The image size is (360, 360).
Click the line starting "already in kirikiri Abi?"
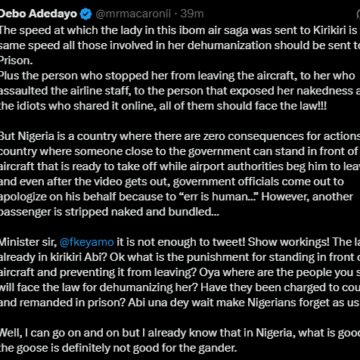[x=180, y=257]
